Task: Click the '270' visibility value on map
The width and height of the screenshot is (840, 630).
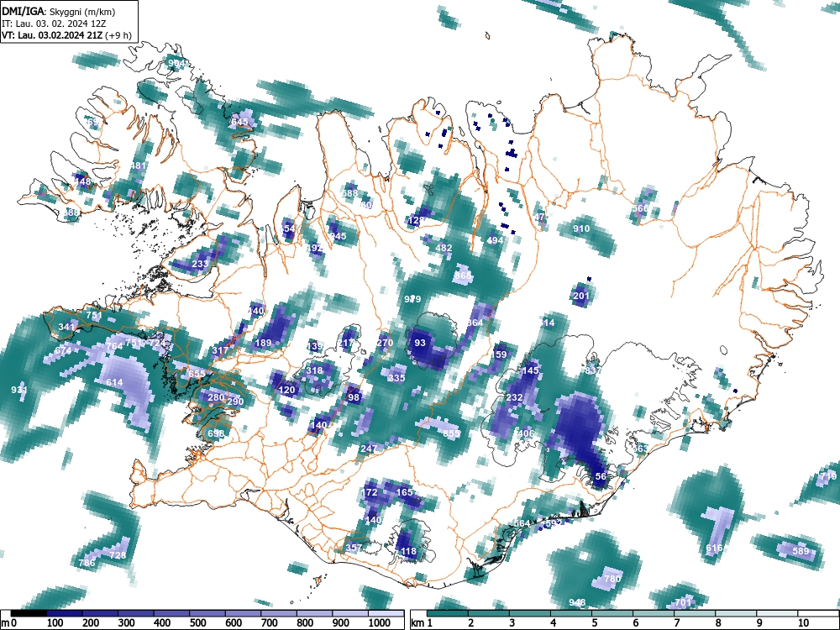Action: (x=385, y=343)
